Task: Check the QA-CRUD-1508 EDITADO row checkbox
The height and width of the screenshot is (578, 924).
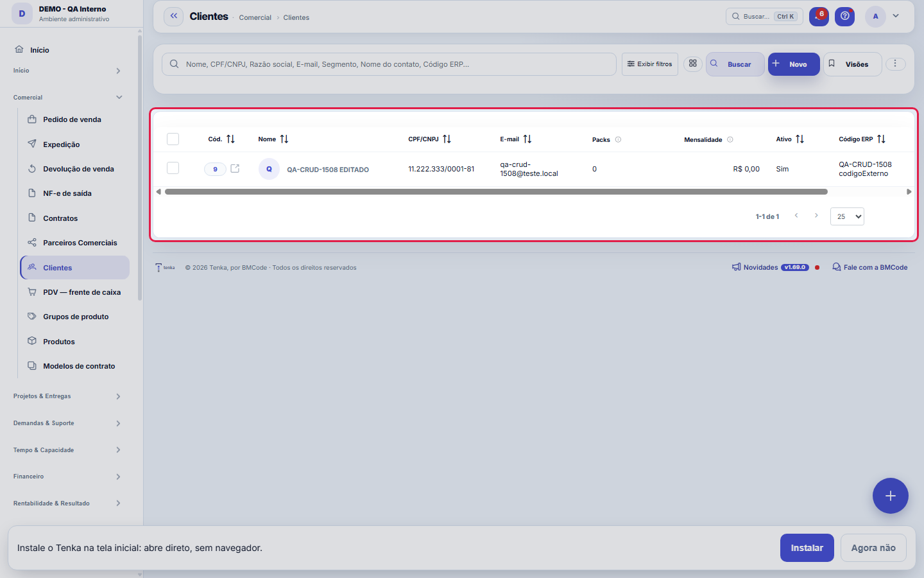Action: (x=173, y=168)
